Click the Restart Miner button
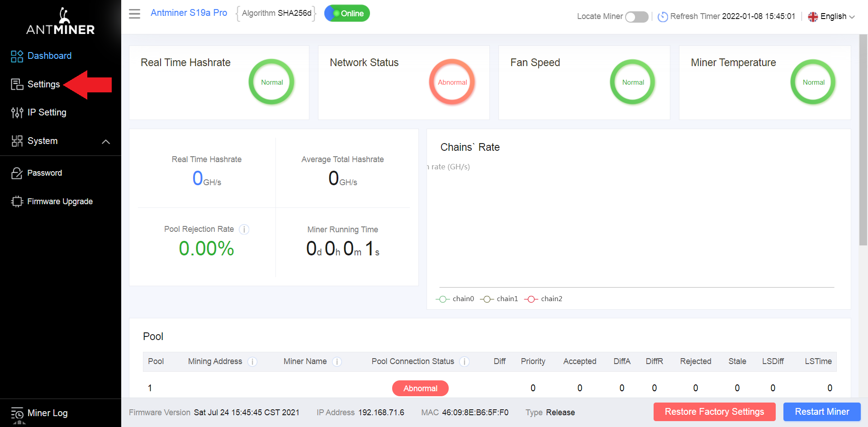The image size is (868, 427). click(822, 412)
